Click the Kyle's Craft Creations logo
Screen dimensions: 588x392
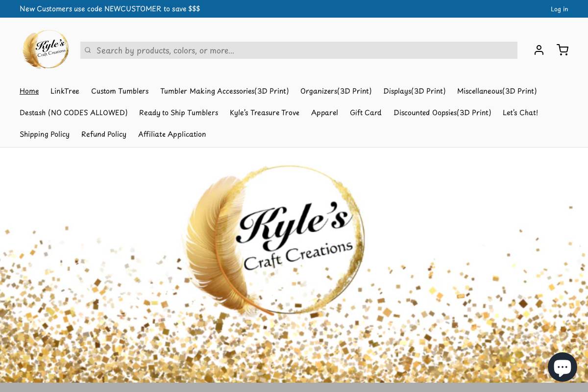coord(46,49)
